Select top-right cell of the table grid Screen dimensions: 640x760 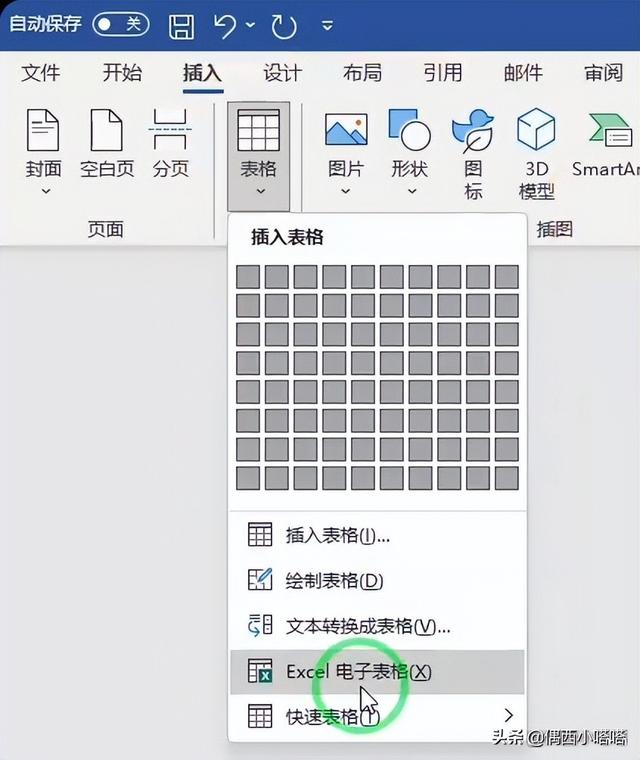pyautogui.click(x=507, y=277)
